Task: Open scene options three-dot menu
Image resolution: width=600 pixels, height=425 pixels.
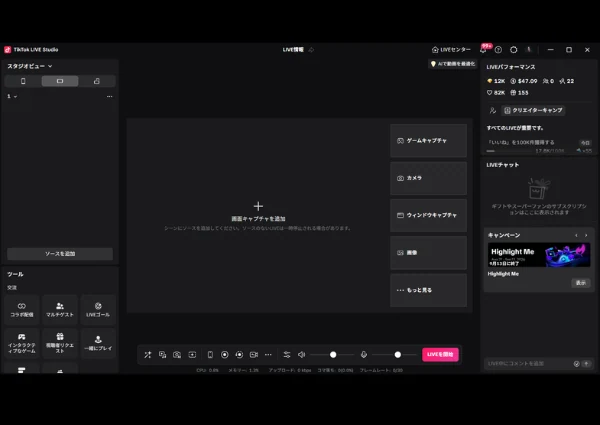Action: (x=109, y=96)
